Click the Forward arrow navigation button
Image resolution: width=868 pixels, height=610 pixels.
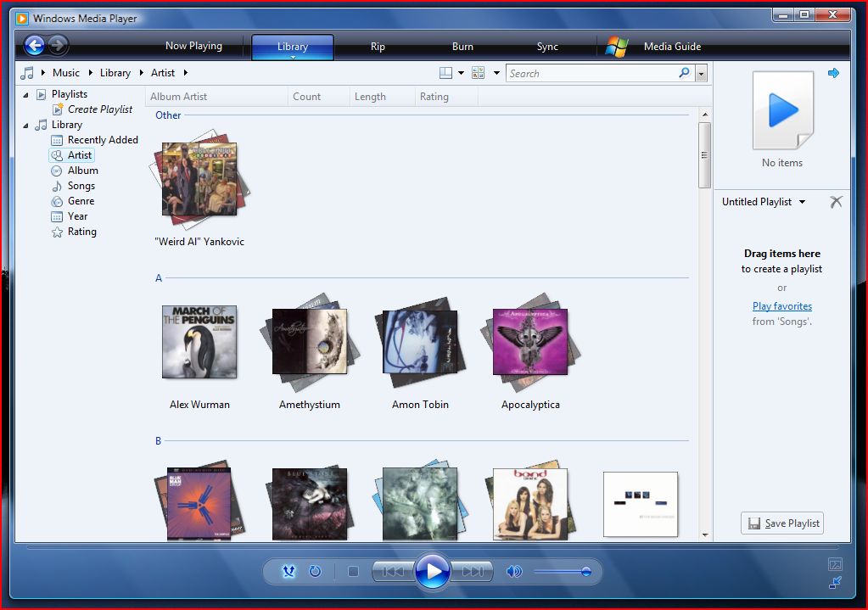pos(59,45)
